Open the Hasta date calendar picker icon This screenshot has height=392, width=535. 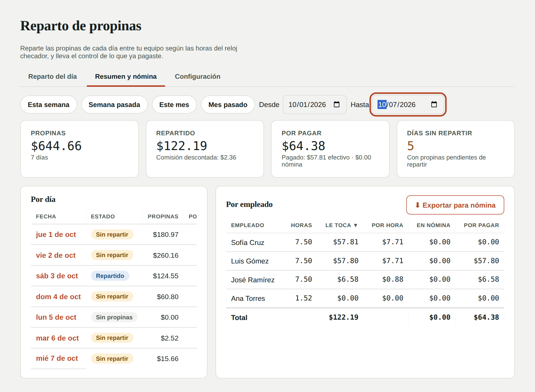click(434, 105)
